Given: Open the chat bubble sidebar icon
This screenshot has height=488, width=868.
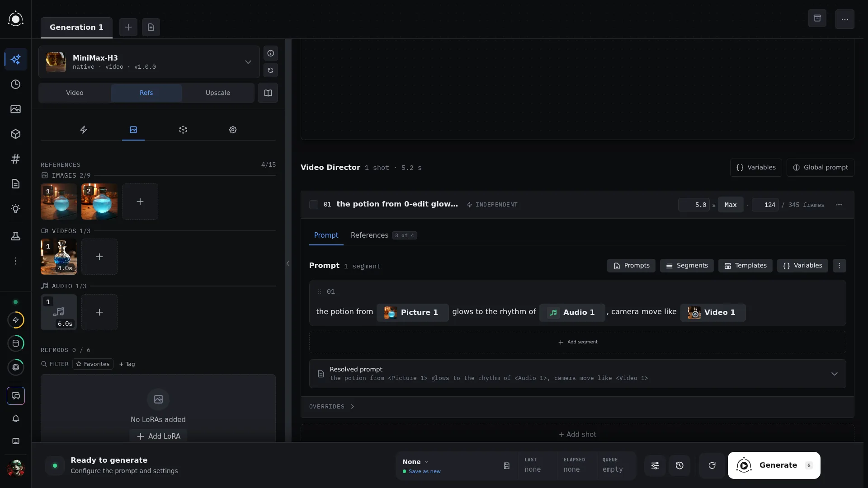Looking at the screenshot, I should click(x=15, y=396).
